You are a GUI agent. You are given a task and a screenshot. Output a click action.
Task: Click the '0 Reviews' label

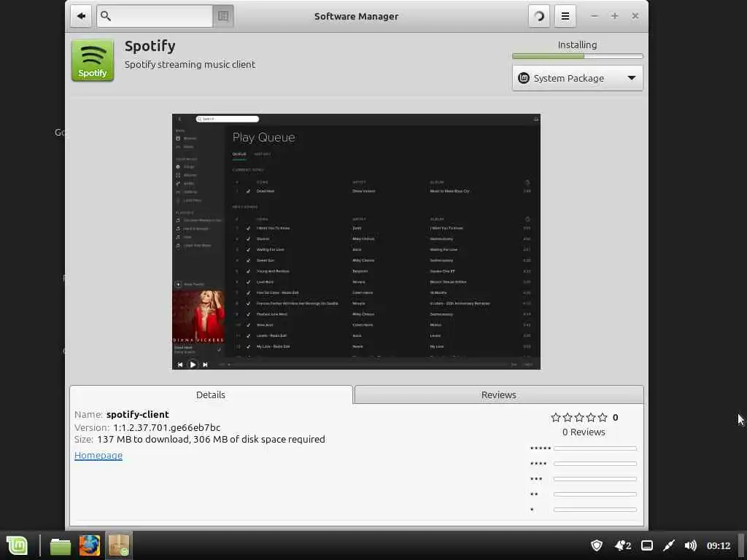click(584, 432)
